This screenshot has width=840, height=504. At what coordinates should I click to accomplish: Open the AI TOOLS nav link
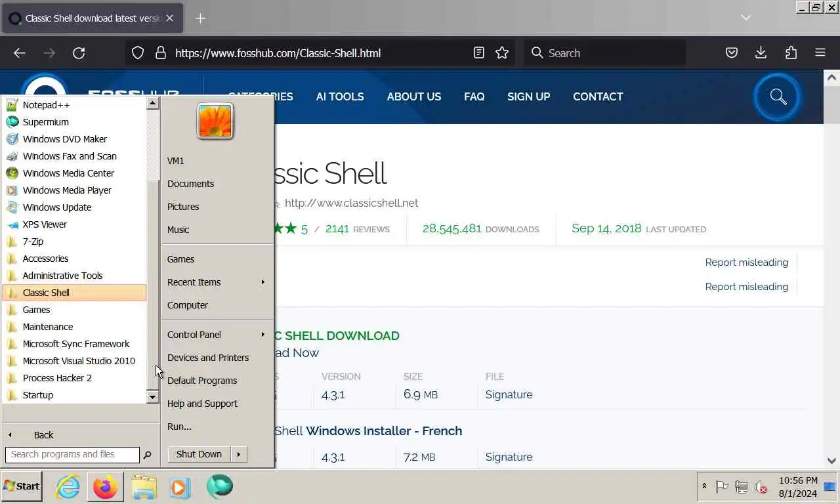[340, 96]
